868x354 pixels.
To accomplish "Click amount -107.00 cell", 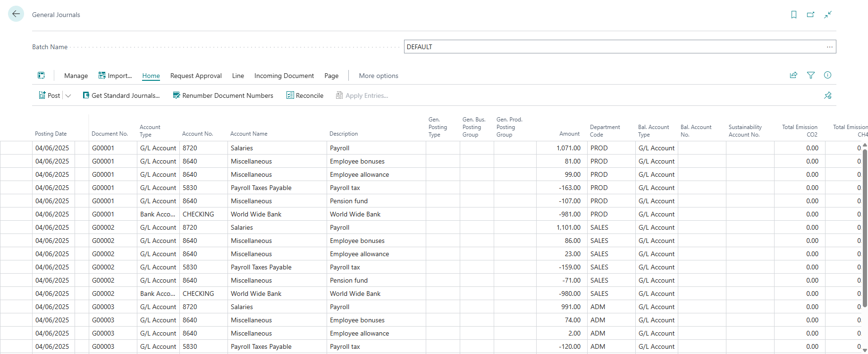I will tap(562, 201).
